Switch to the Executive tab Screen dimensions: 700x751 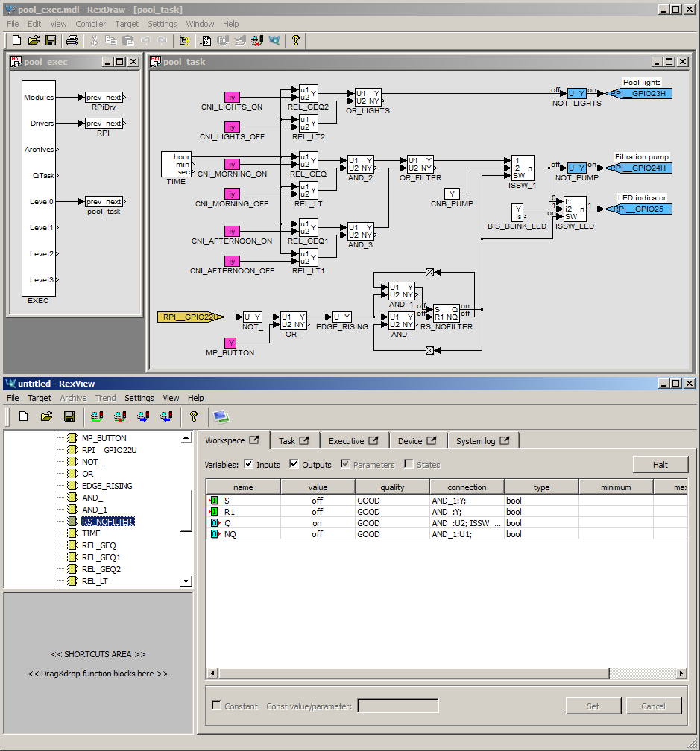coord(353,440)
